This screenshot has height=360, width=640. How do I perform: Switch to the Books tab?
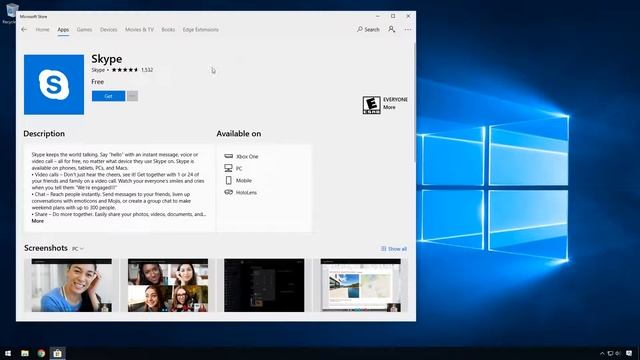coord(168,29)
